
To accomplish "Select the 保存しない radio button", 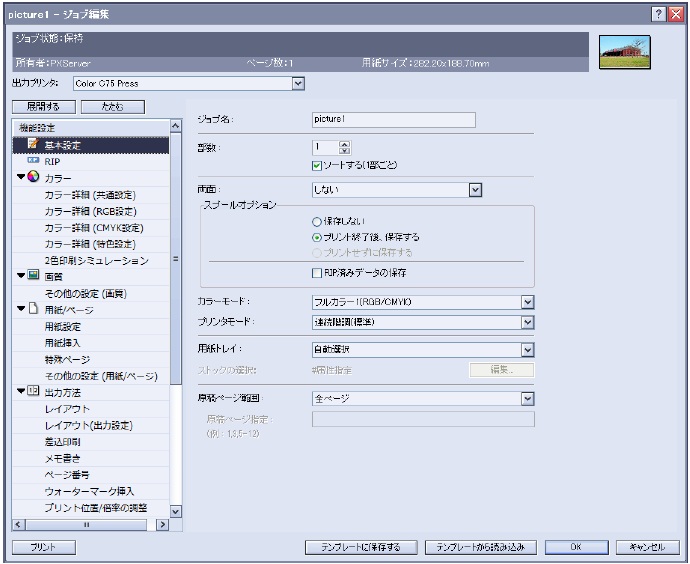I will (317, 221).
